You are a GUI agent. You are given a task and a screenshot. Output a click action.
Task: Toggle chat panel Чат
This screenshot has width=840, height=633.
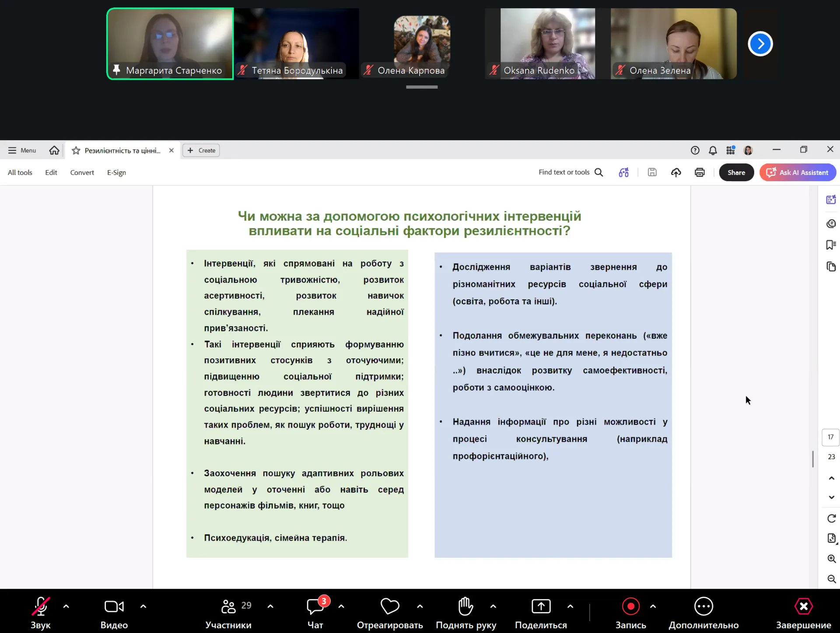pyautogui.click(x=315, y=613)
